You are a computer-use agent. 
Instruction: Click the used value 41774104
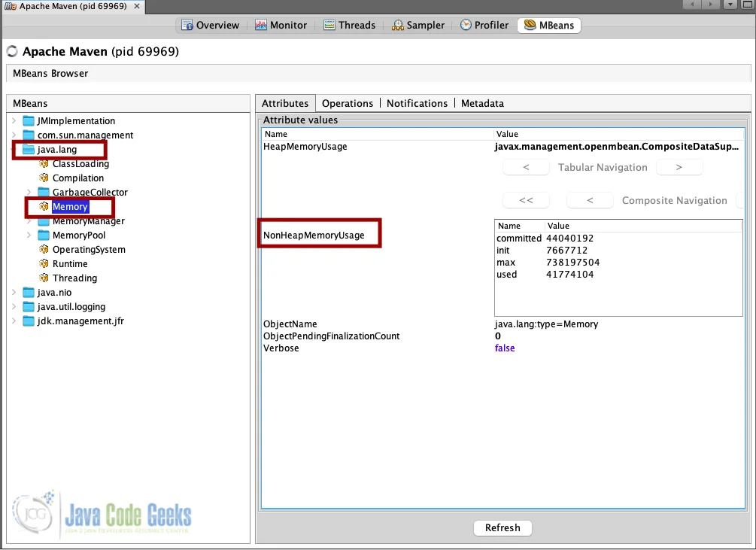[570, 275]
